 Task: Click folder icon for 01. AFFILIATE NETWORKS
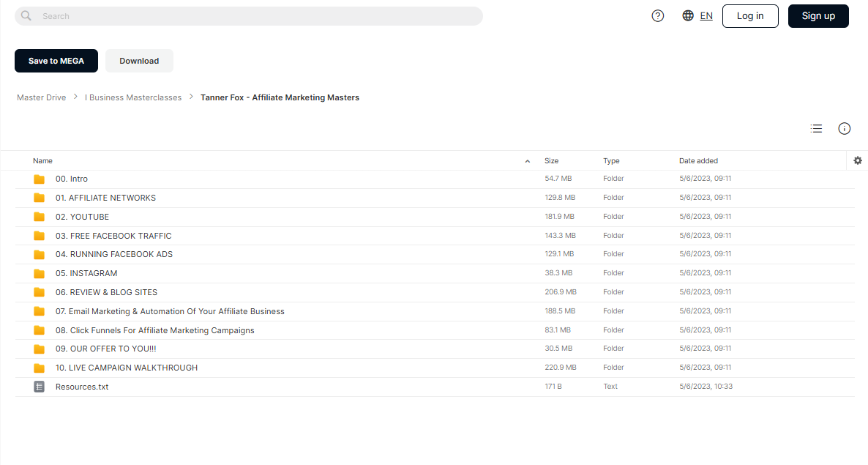click(x=39, y=198)
